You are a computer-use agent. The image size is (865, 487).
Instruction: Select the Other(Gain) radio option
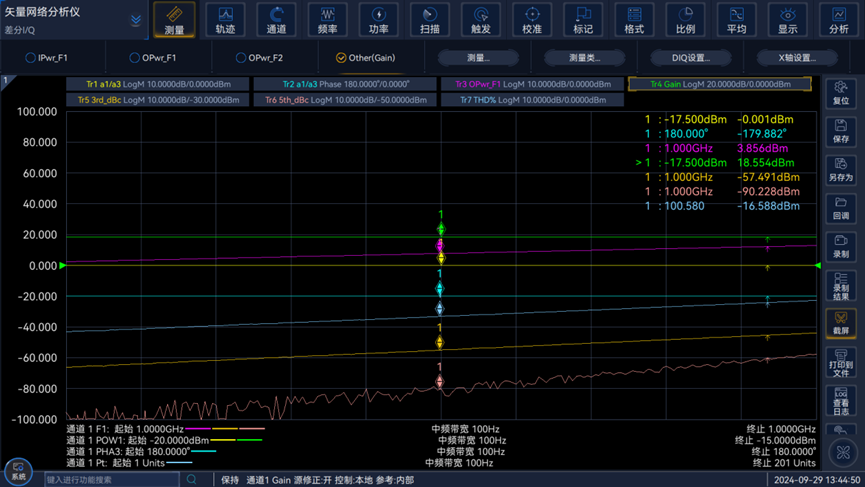tap(365, 57)
